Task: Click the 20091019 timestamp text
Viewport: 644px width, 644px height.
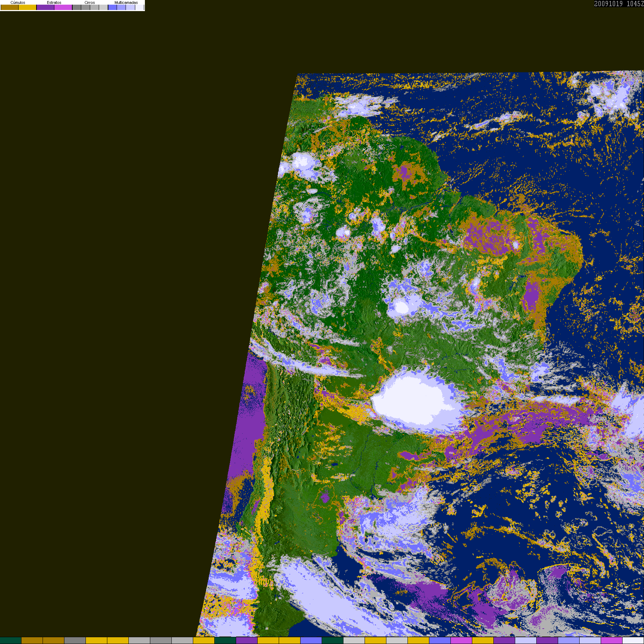Action: pos(609,4)
